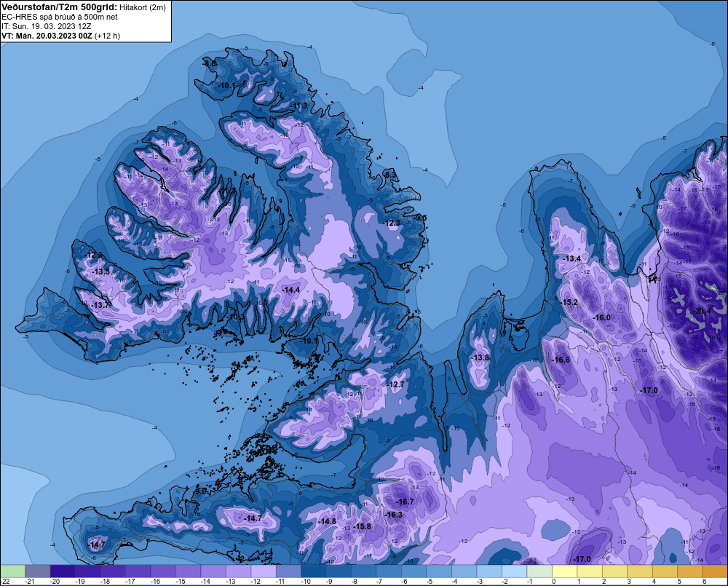This screenshot has width=728, height=586.
Task: Click the 'VT: Mán. 20.03.2023 00Z' valid-time line
Action: 47,36
